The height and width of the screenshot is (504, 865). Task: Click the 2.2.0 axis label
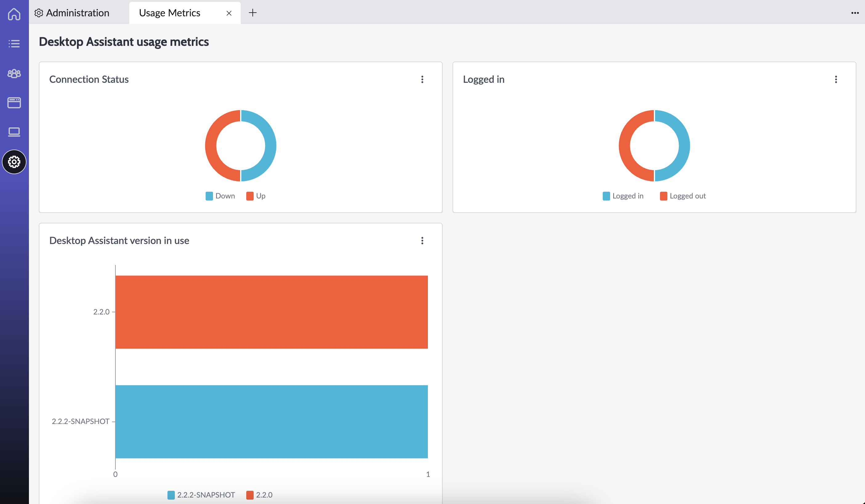pyautogui.click(x=101, y=312)
